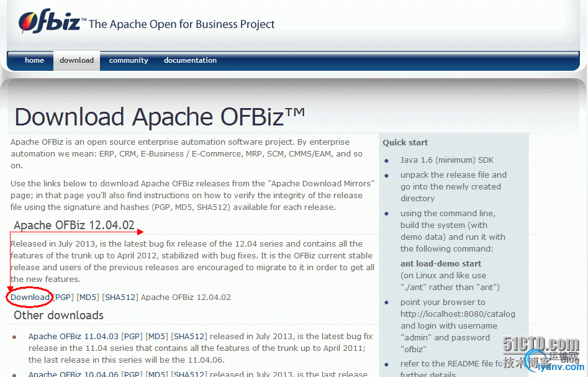The width and height of the screenshot is (588, 377).
Task: Select the download navigation tab
Action: [77, 60]
